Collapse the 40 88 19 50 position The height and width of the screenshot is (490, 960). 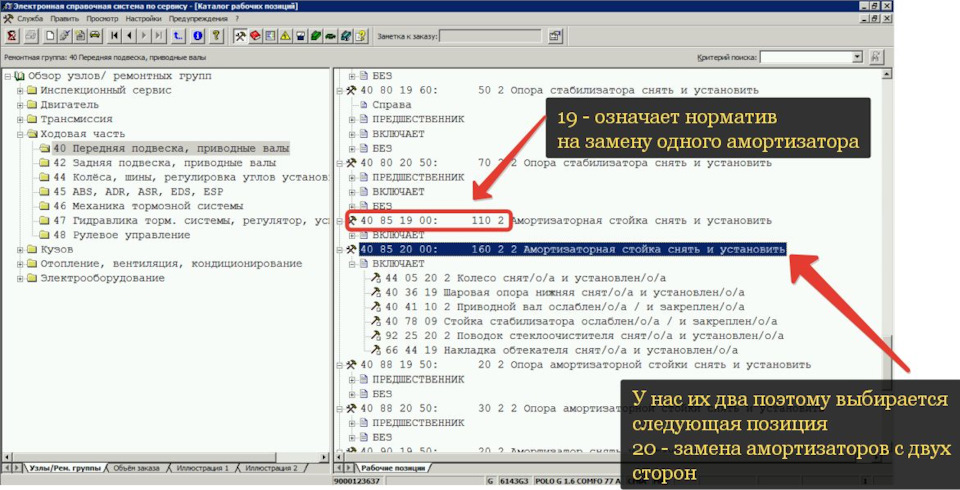340,365
